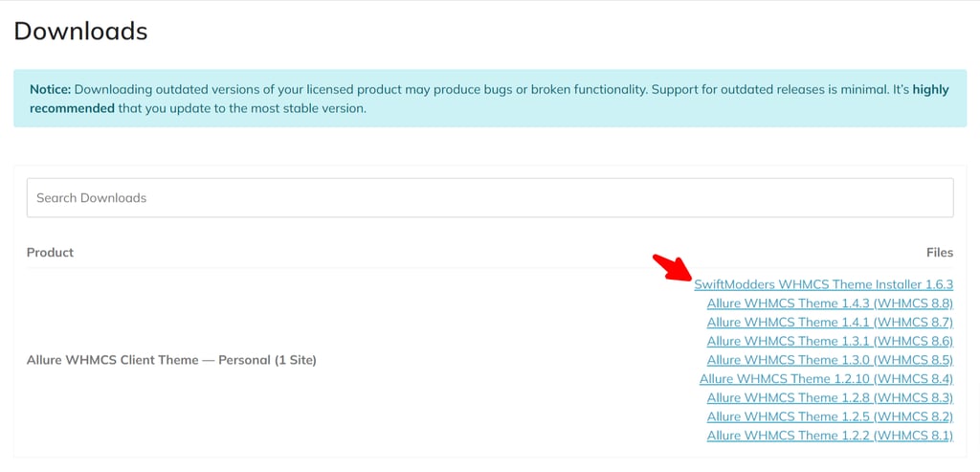Select the Allure WHMCS Client Theme product name
Image resolution: width=980 pixels, height=472 pixels.
click(x=171, y=360)
